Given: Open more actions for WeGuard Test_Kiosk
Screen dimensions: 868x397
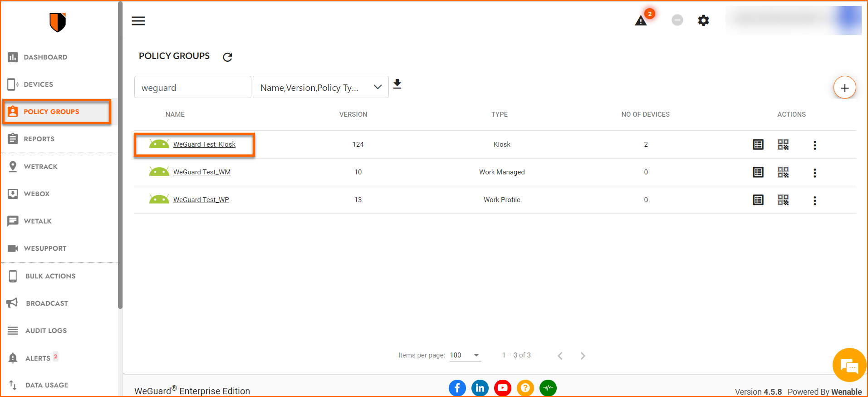Looking at the screenshot, I should (815, 145).
